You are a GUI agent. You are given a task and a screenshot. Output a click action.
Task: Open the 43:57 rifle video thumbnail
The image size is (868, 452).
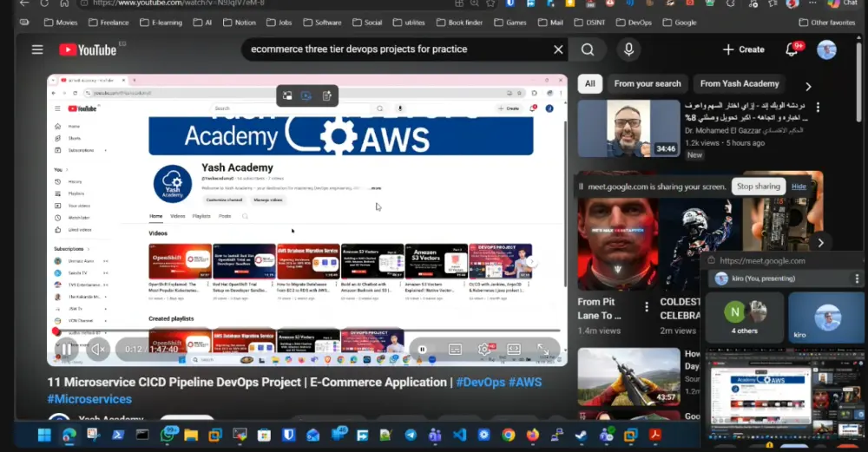point(628,377)
